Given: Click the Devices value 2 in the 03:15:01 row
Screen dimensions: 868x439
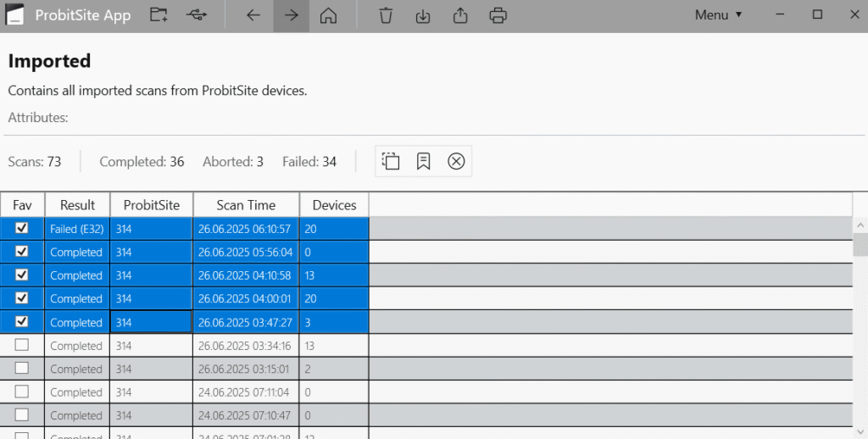Looking at the screenshot, I should tap(334, 369).
